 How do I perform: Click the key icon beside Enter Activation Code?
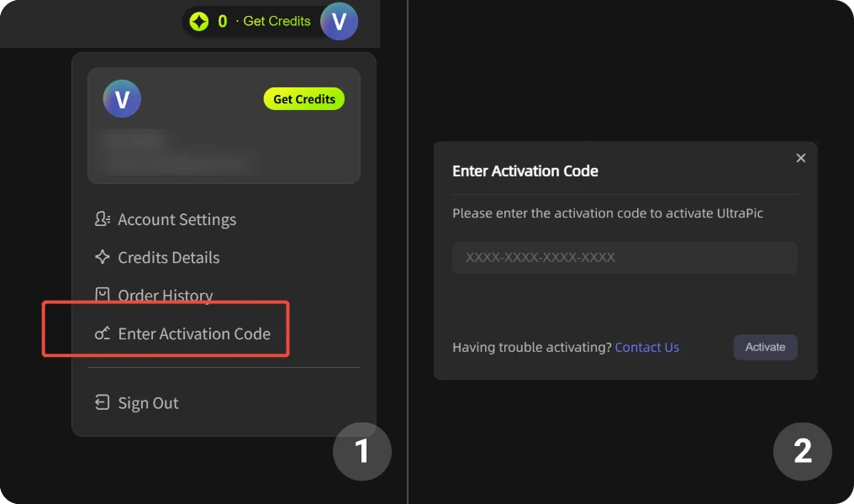tap(103, 334)
